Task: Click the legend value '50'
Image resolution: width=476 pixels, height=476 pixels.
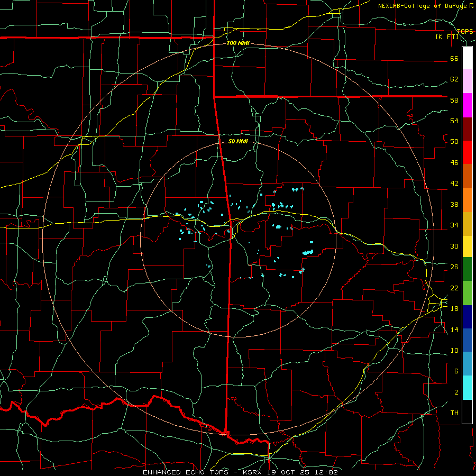Action: (x=454, y=142)
